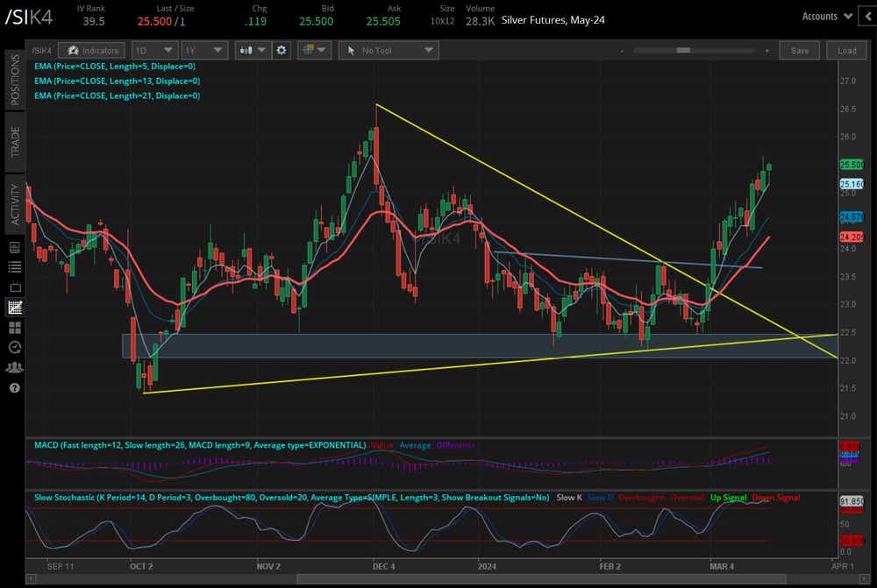
Task: Open the No Tool drawing selector
Action: pos(388,51)
